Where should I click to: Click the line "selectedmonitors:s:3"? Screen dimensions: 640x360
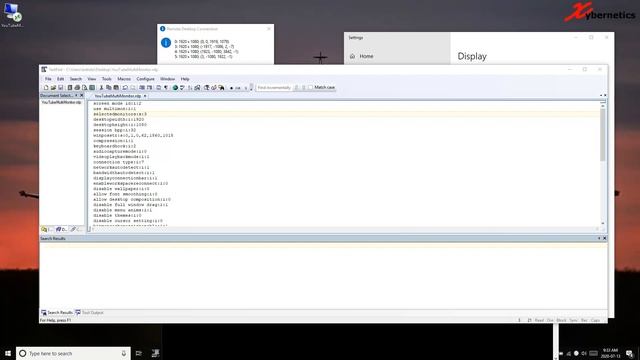coord(120,114)
